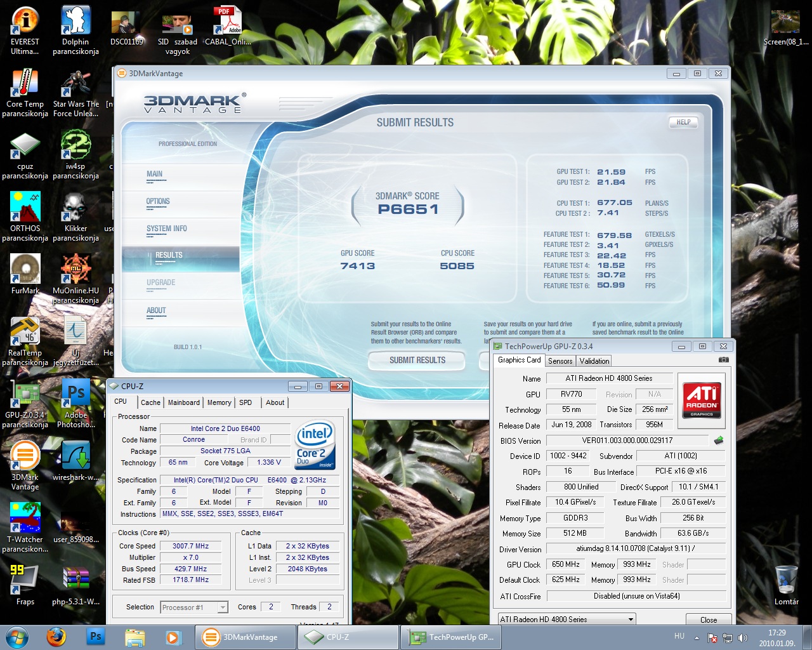812x650 pixels.
Task: Open SYSTEM INFO section in 3DMark Vantage
Action: (166, 229)
